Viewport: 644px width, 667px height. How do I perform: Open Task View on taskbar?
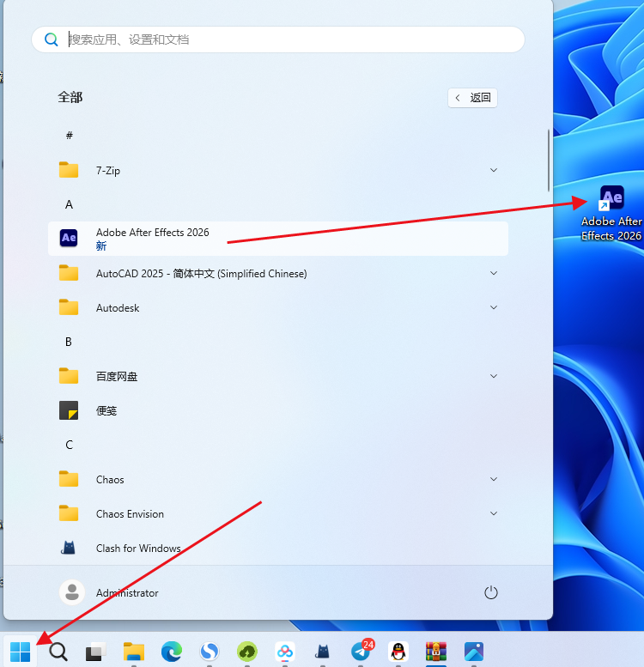95,652
